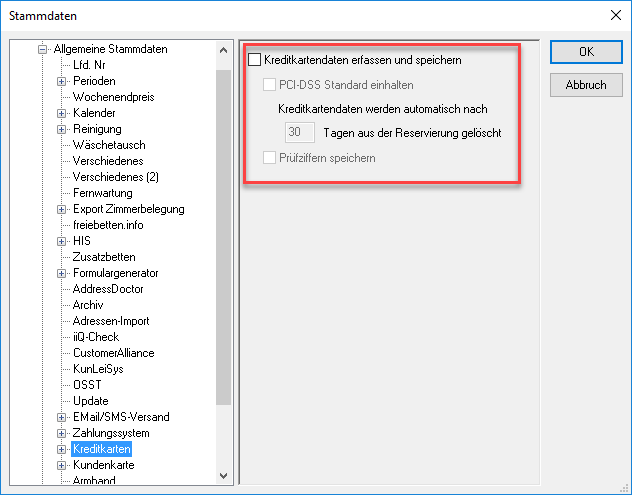The image size is (632, 495).
Task: Expand the Zahlungssystem tree node
Action: coord(61,433)
